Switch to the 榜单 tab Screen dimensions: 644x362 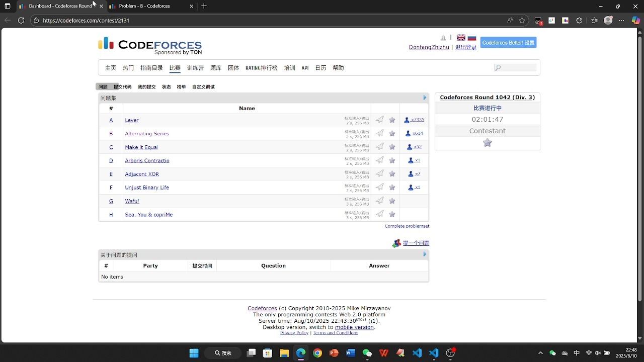[x=181, y=87]
